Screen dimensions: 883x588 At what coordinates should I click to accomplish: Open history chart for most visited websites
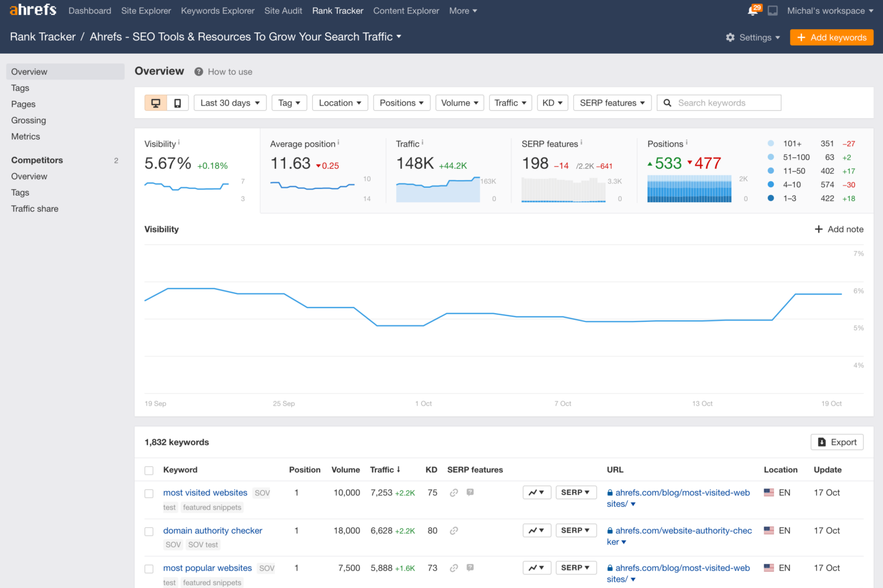click(x=536, y=493)
